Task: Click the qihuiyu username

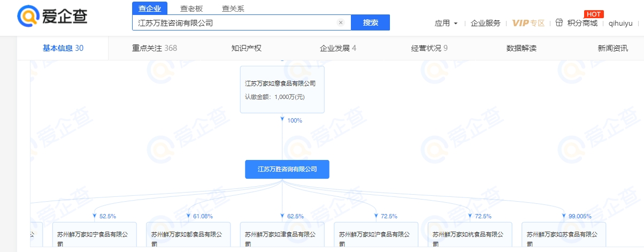Action: (620, 23)
